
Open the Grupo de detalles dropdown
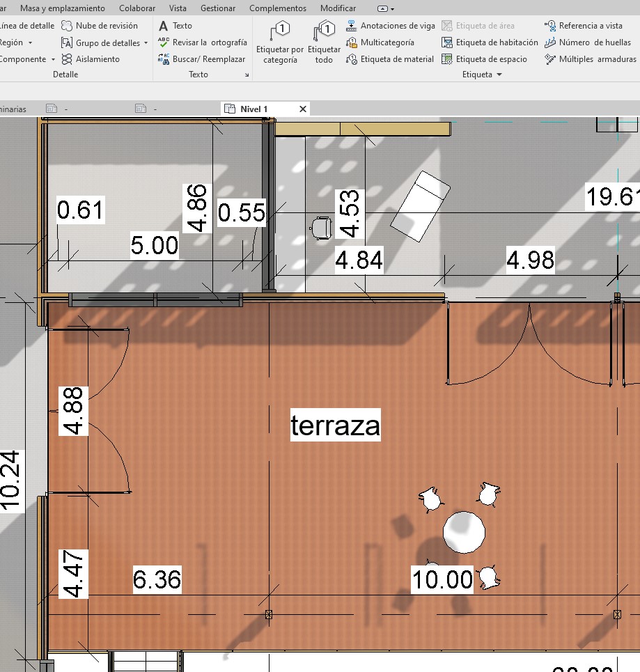(x=146, y=43)
